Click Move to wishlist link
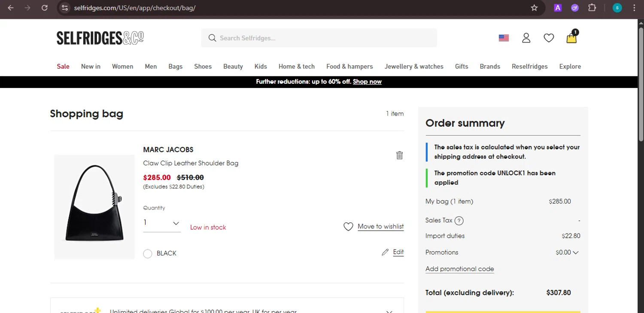 (380, 226)
